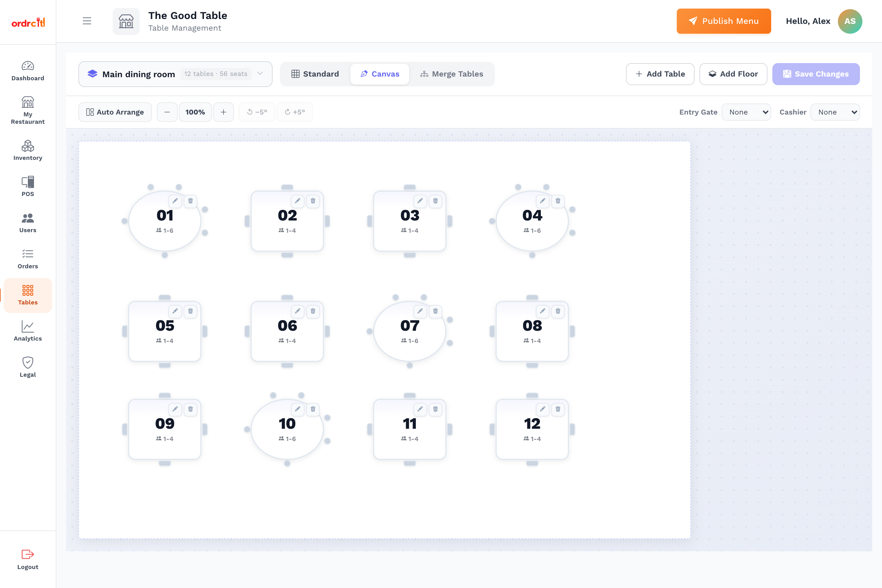Image resolution: width=882 pixels, height=588 pixels.
Task: Click the Analytics chart icon
Action: coord(28,326)
